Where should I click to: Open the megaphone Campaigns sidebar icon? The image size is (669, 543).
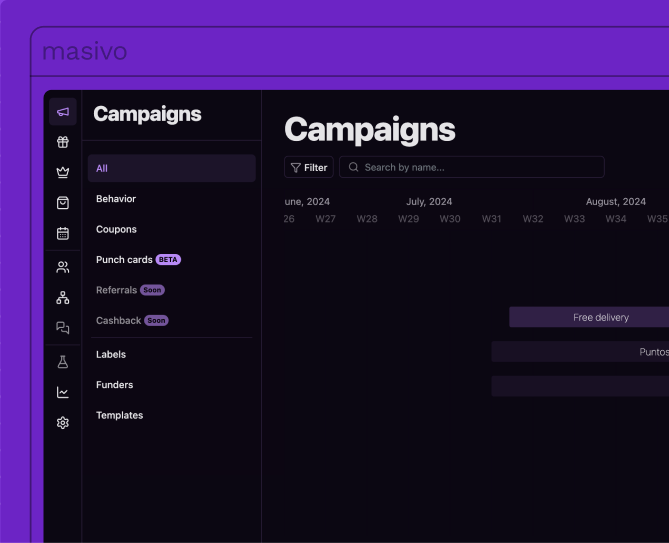click(63, 112)
